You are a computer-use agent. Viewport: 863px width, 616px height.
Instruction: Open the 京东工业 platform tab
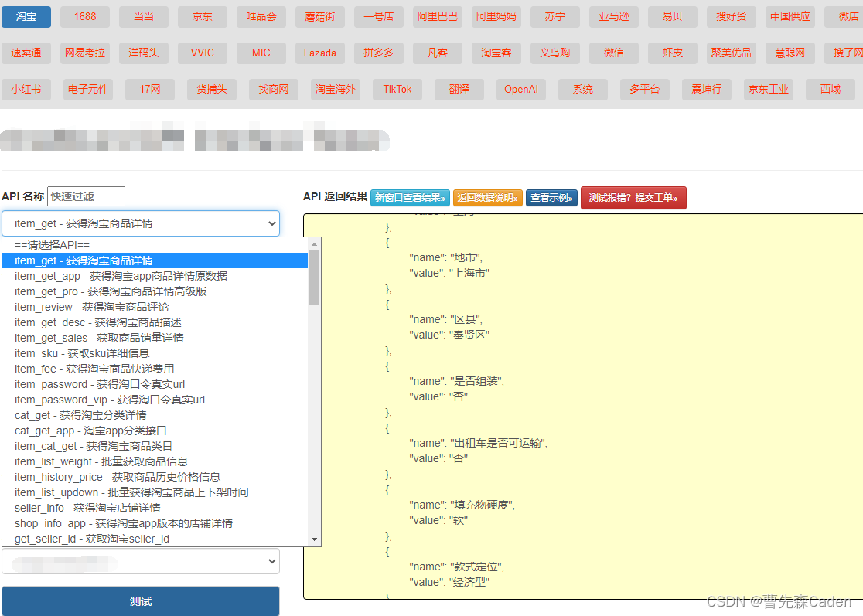769,89
